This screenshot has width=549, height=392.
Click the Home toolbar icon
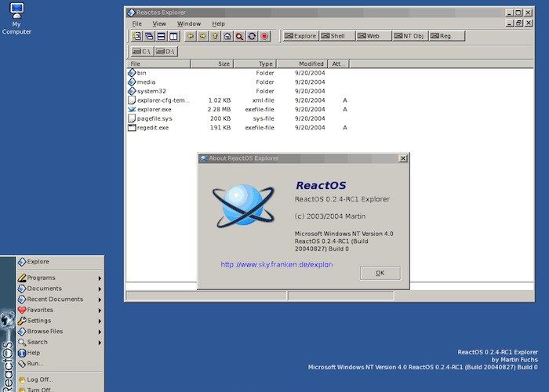click(227, 36)
